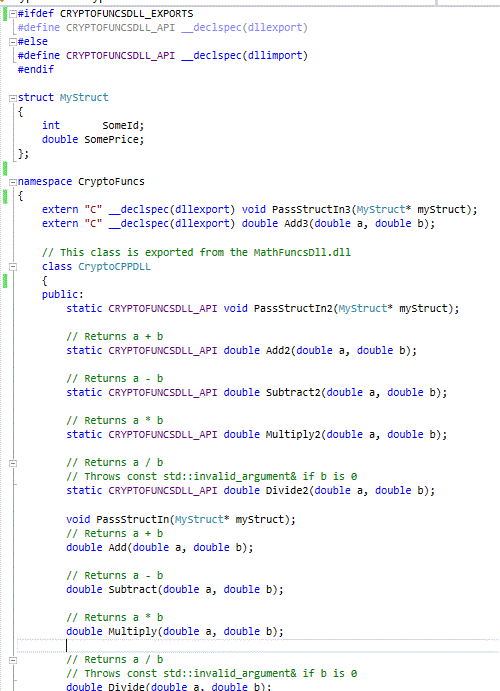The width and height of the screenshot is (500, 691).
Task: Click the '// Returns a + b' comment above Add2
Action: (115, 337)
